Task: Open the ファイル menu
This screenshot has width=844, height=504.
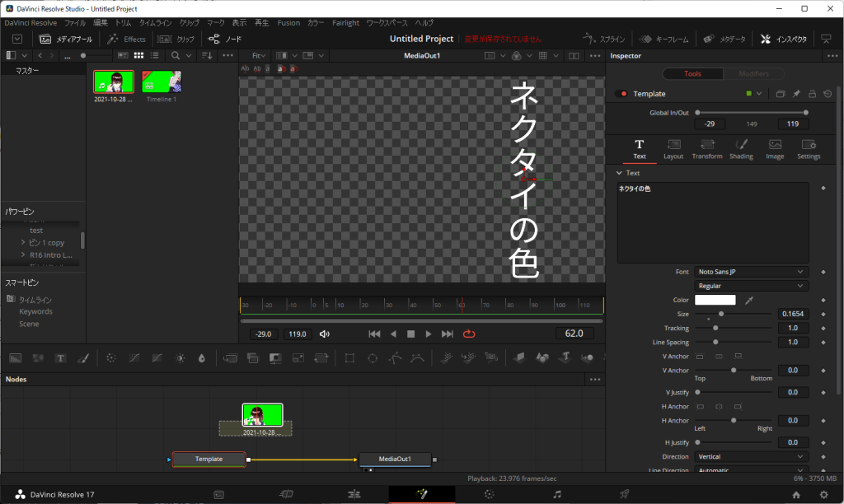Action: pos(75,22)
